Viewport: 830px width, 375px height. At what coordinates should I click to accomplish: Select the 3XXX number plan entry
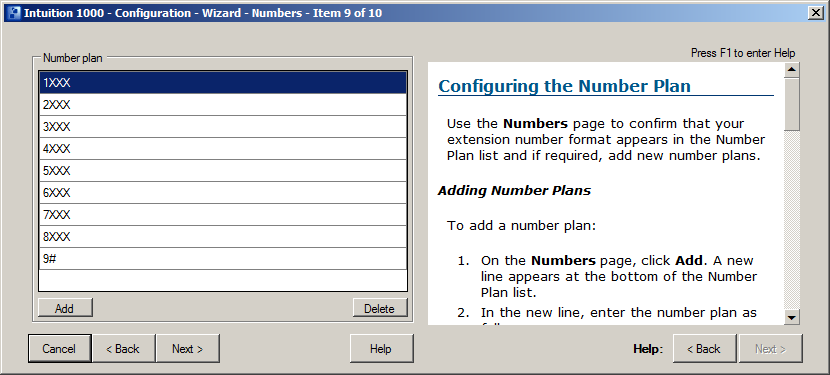click(x=223, y=127)
